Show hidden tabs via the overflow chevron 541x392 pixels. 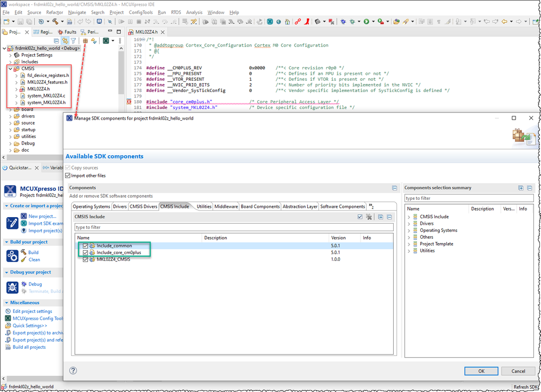(371, 206)
